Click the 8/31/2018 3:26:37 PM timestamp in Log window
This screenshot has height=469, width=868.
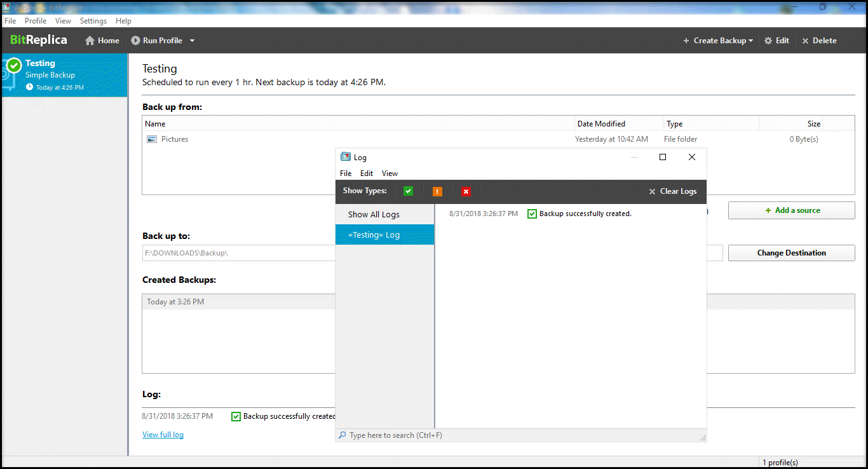(484, 214)
